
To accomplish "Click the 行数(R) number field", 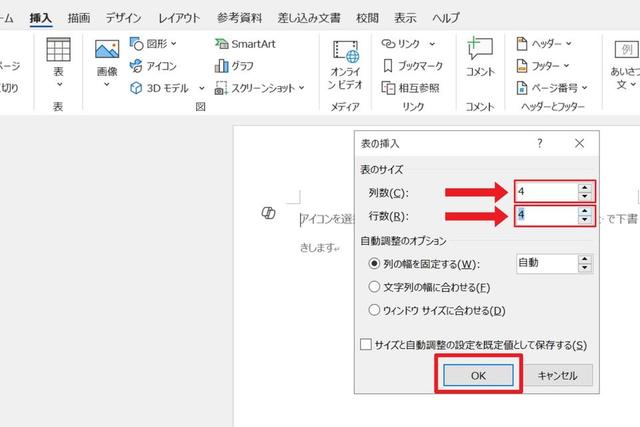I will (547, 215).
